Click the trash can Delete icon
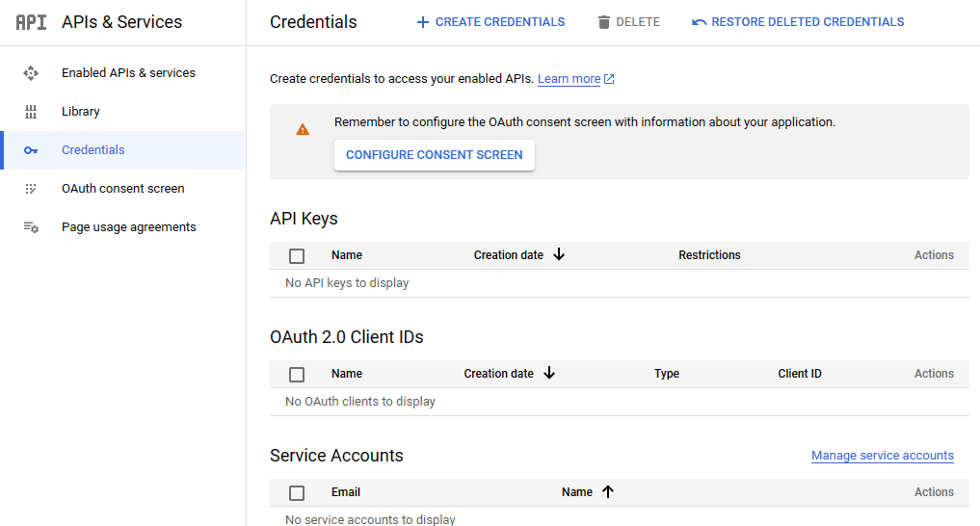The width and height of the screenshot is (980, 526). (x=604, y=22)
